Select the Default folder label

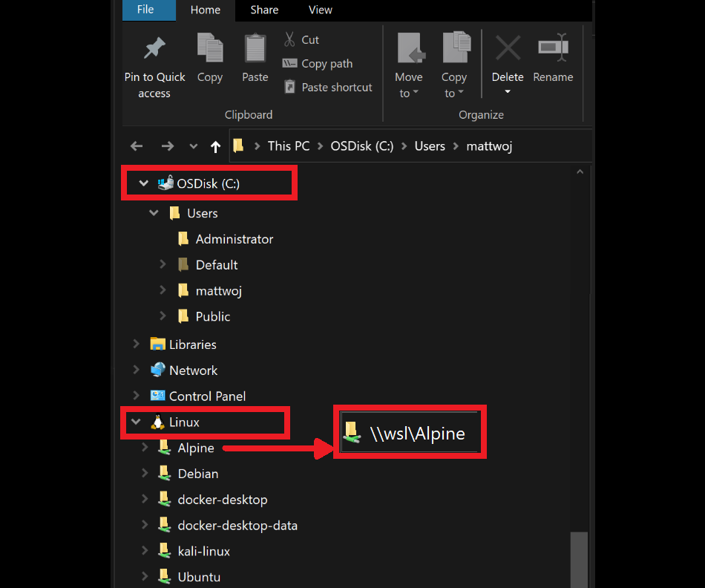coord(217,264)
